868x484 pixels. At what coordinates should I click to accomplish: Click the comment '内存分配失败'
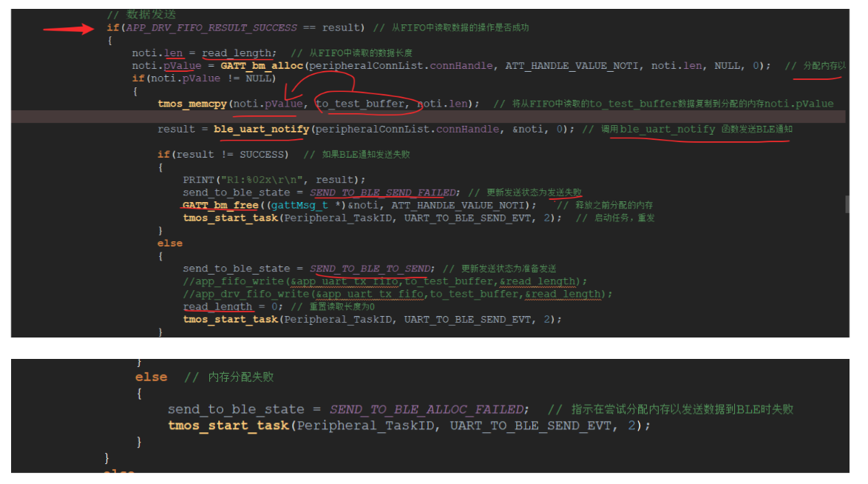pos(241,377)
